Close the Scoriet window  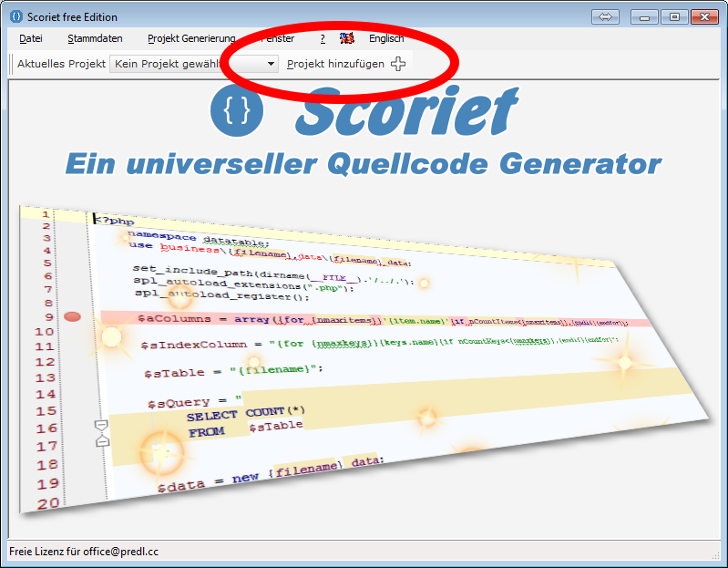(704, 16)
